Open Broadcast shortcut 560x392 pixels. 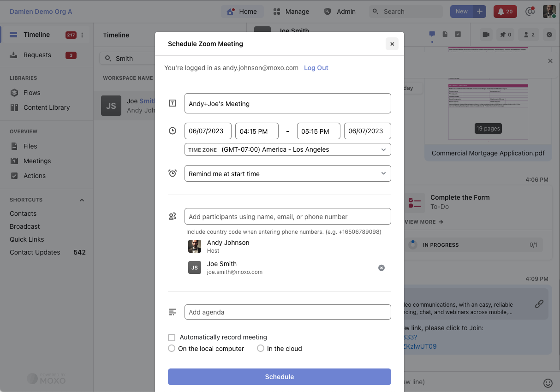click(25, 226)
